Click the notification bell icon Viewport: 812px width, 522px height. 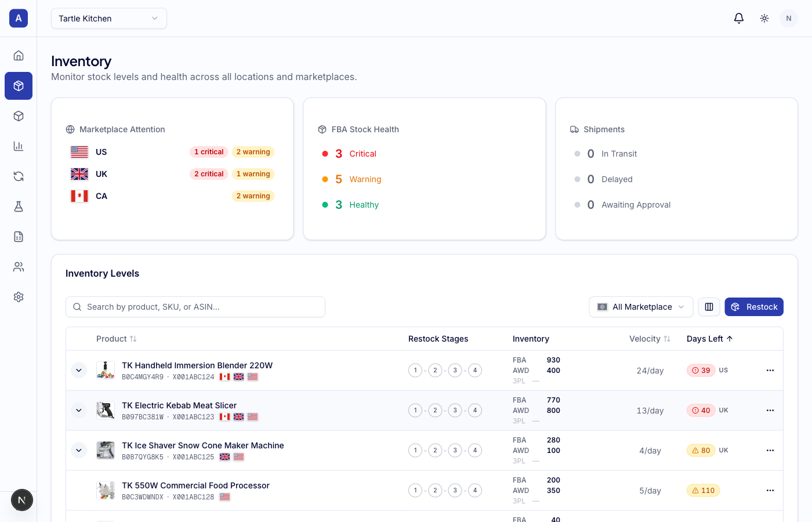[x=738, y=18]
